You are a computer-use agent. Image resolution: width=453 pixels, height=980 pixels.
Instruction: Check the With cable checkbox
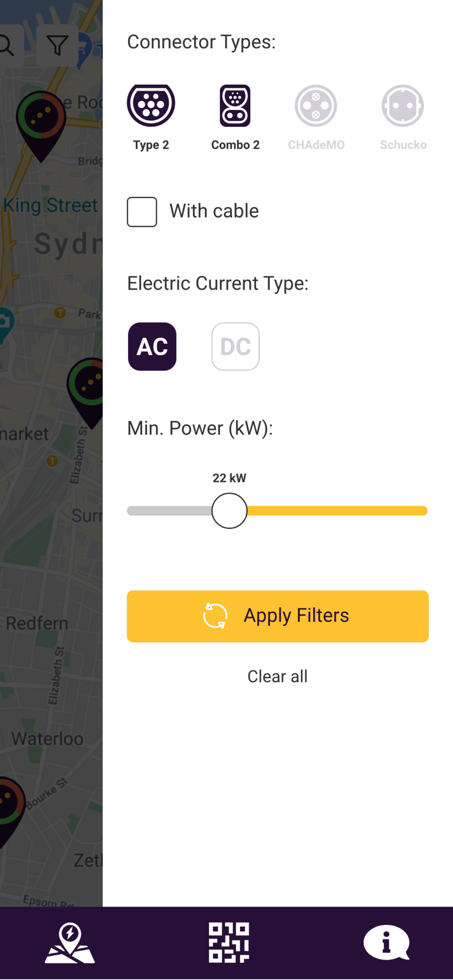pyautogui.click(x=142, y=212)
